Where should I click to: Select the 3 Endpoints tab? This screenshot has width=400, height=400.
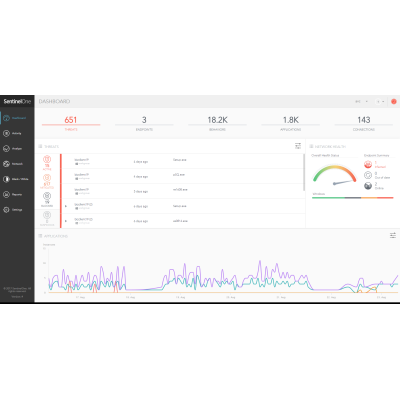coord(144,123)
